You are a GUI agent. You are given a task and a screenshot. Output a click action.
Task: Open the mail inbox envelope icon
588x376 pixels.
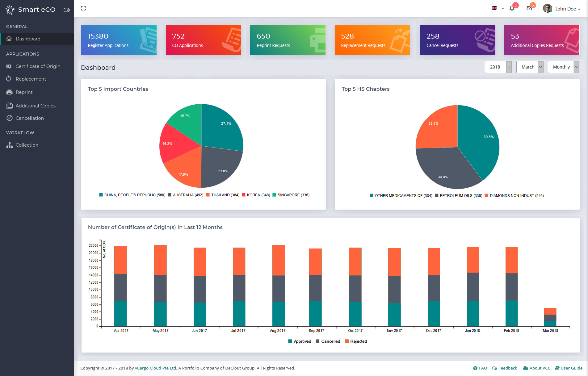point(529,8)
